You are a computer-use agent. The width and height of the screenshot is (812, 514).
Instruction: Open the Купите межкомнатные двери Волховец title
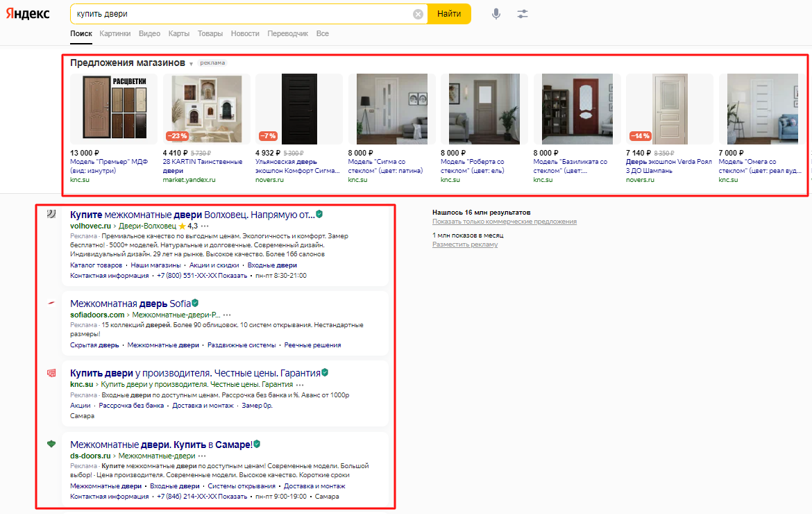(x=192, y=215)
